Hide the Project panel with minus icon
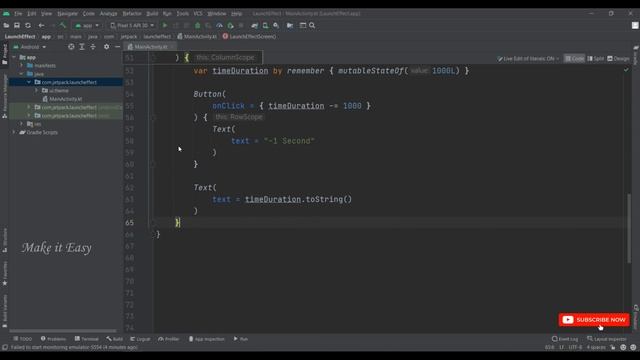Image resolution: width=640 pixels, height=360 pixels. point(118,47)
